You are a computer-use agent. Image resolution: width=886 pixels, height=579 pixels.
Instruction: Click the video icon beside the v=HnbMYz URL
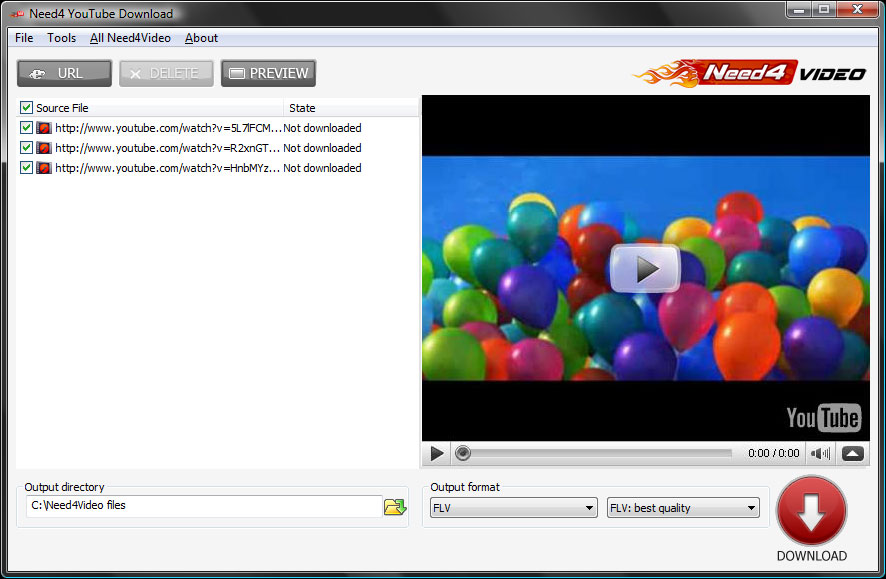44,168
